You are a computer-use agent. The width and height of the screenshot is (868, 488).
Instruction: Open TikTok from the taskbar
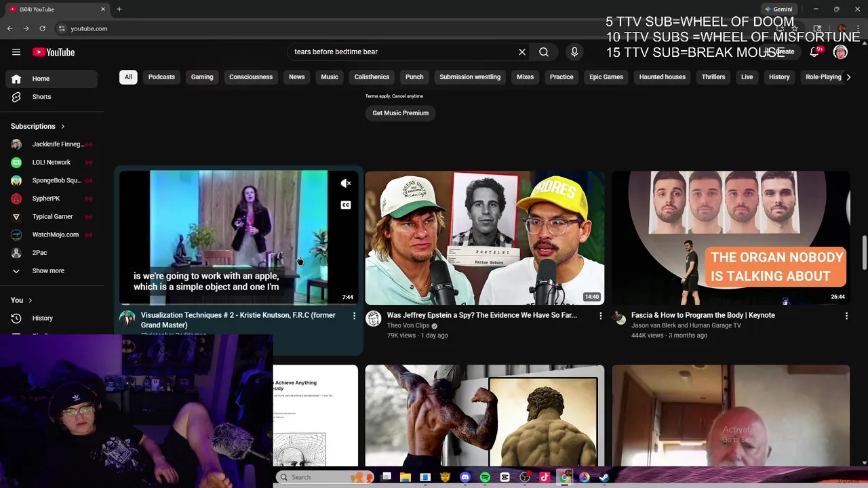pos(545,477)
